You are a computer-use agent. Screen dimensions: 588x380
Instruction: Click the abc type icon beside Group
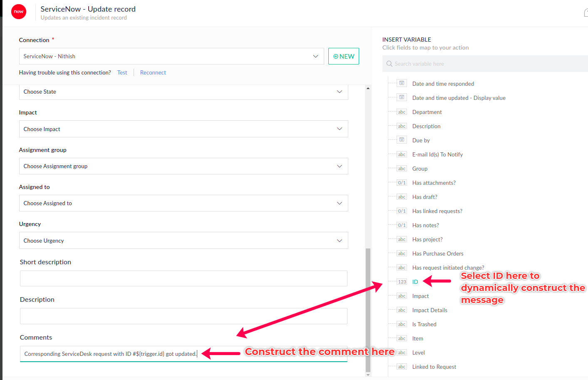click(402, 169)
